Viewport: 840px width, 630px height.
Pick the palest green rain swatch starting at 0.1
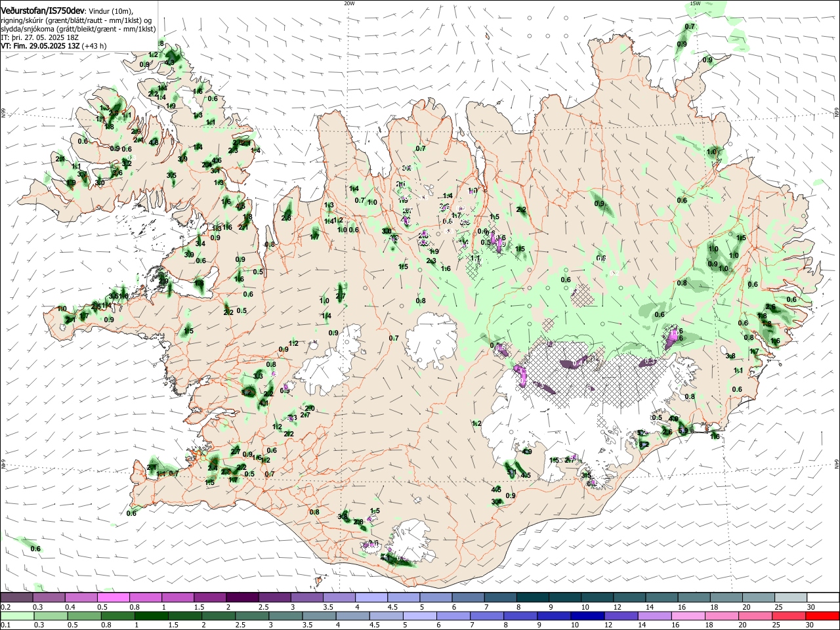pyautogui.click(x=16, y=616)
